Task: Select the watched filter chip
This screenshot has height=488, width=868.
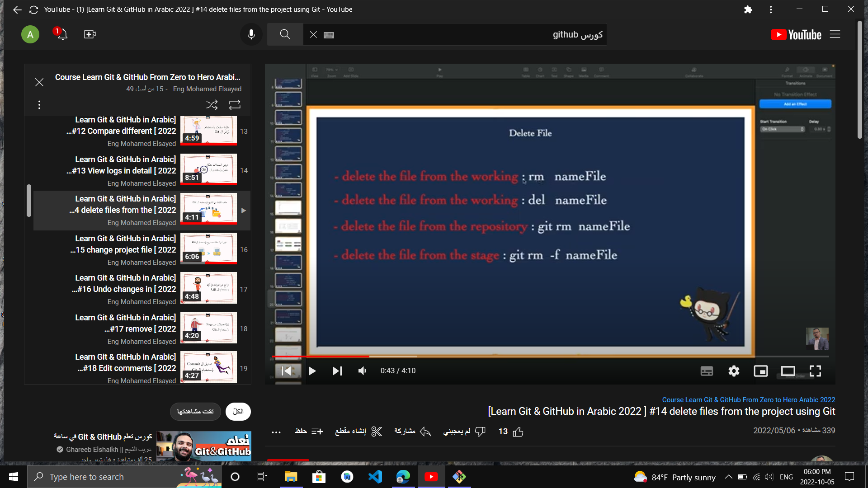Action: pyautogui.click(x=195, y=412)
